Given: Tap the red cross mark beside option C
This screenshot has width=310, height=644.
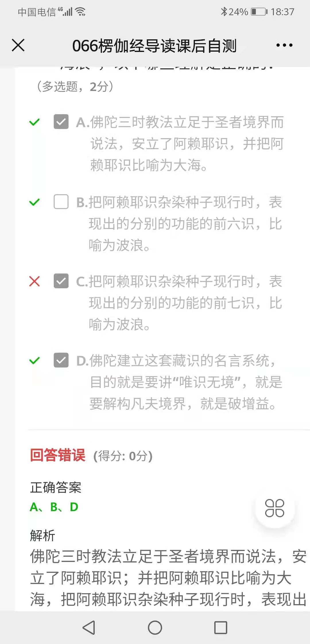Looking at the screenshot, I should pyautogui.click(x=34, y=281).
